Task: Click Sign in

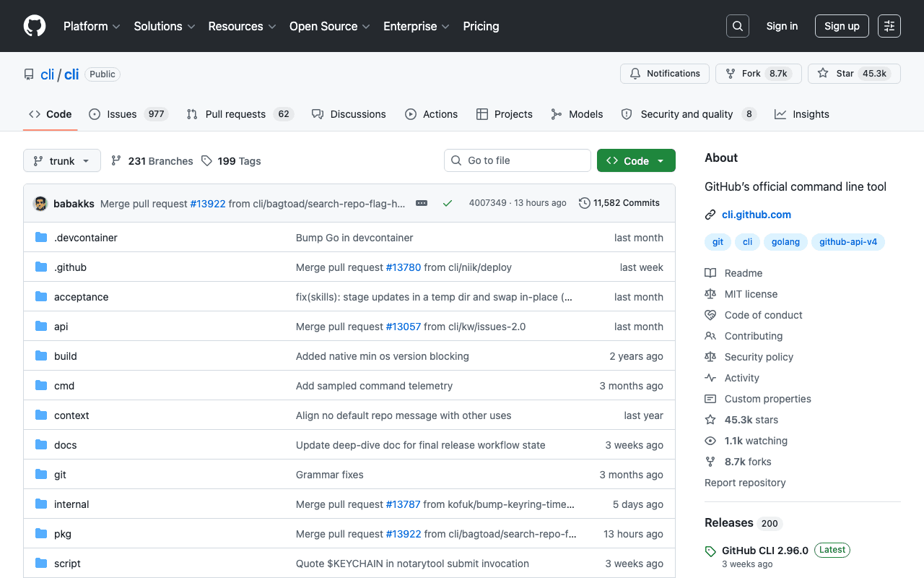Action: coord(782,26)
